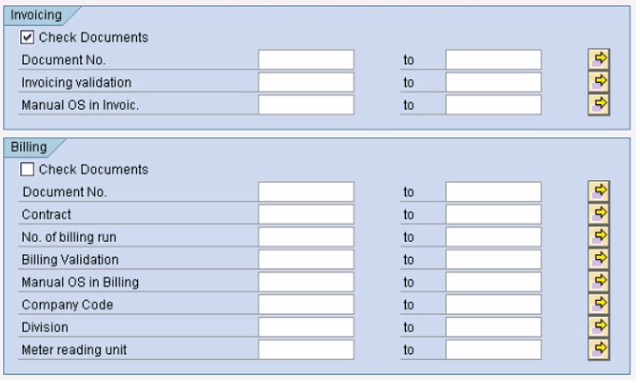Viewport: 640px width, 383px height.
Task: Enable Check Documents under Billing
Action: [27, 170]
